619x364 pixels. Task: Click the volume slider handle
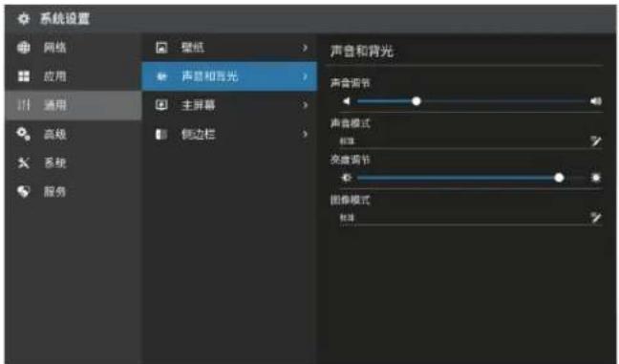[x=416, y=101]
